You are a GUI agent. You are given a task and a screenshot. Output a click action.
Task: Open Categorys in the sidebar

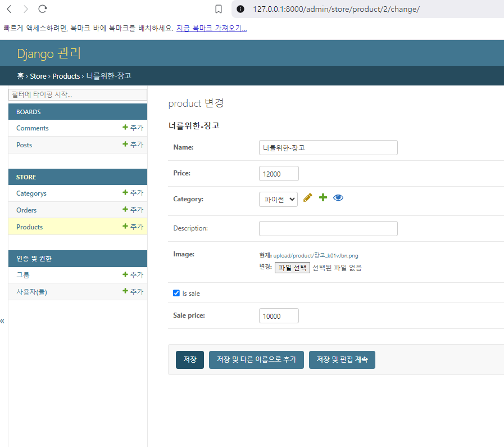[31, 193]
